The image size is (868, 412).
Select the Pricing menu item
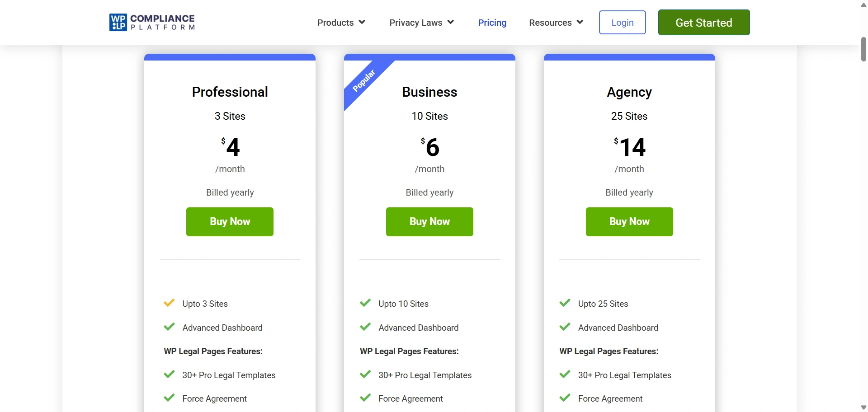point(492,23)
